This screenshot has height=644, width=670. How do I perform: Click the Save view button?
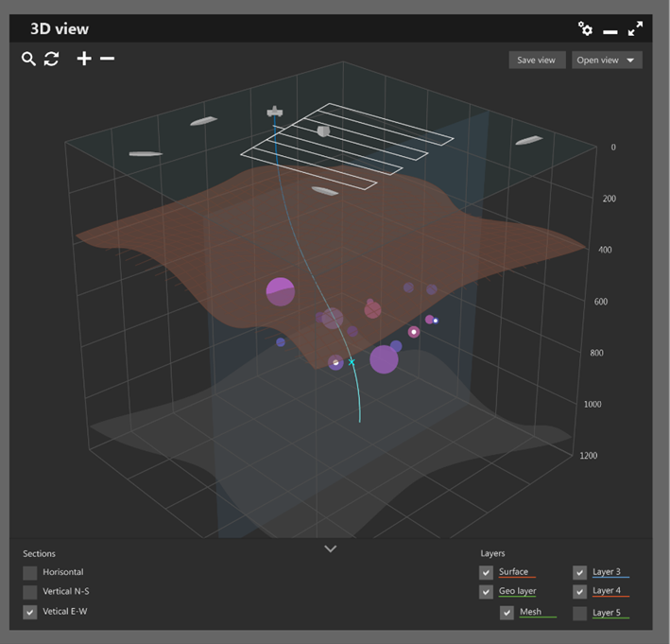pyautogui.click(x=537, y=60)
